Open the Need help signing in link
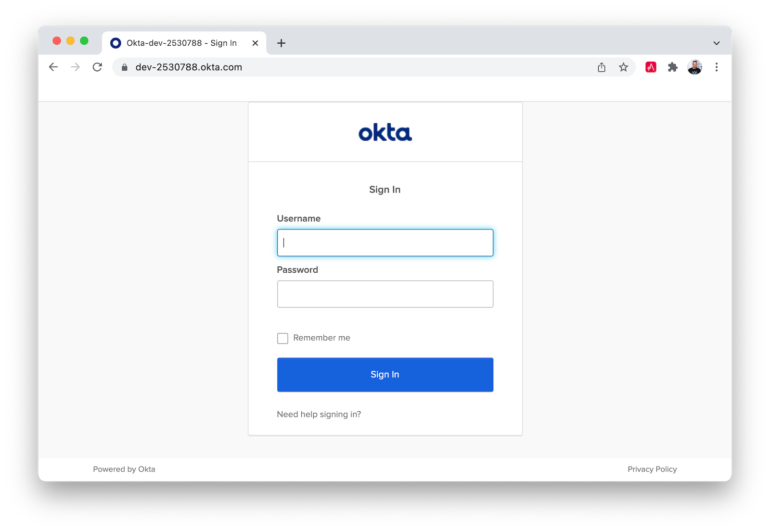Screen dimensions: 770x532 tap(319, 415)
